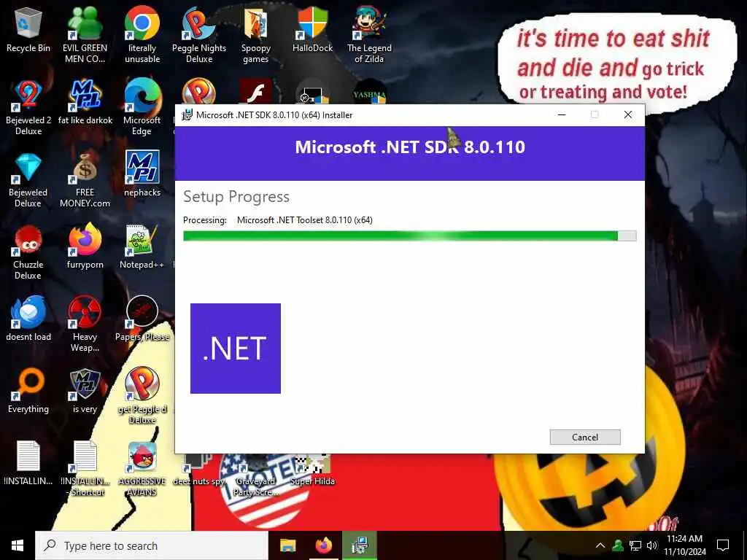Click the .NET logo image in installer

click(236, 348)
